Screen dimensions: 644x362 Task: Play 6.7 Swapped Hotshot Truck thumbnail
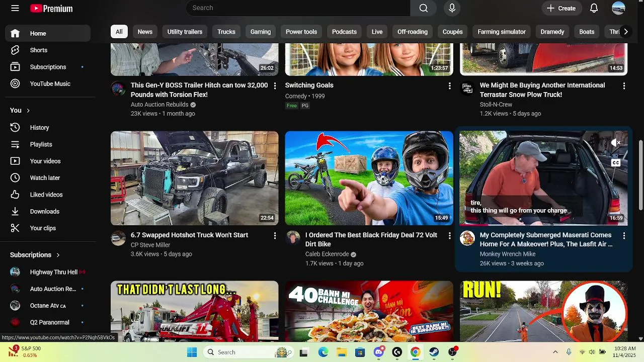(194, 178)
